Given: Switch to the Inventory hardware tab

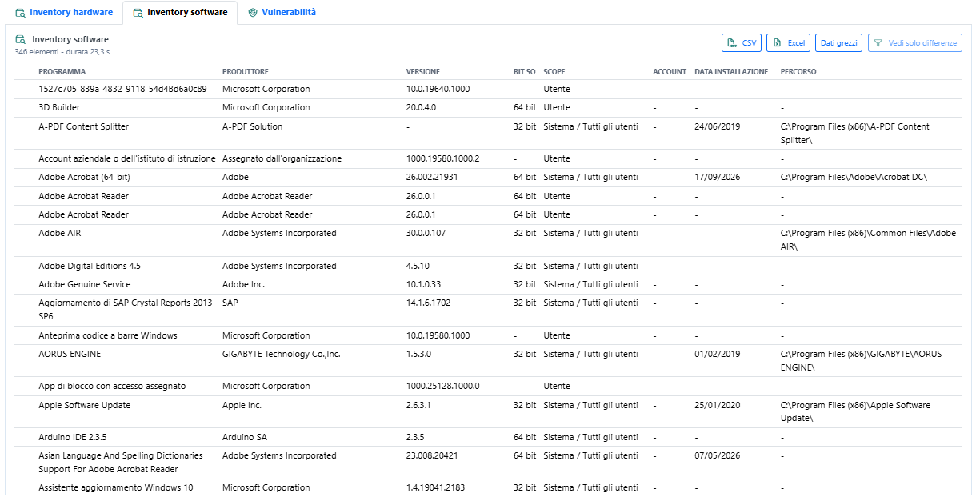Looking at the screenshot, I should (x=64, y=12).
